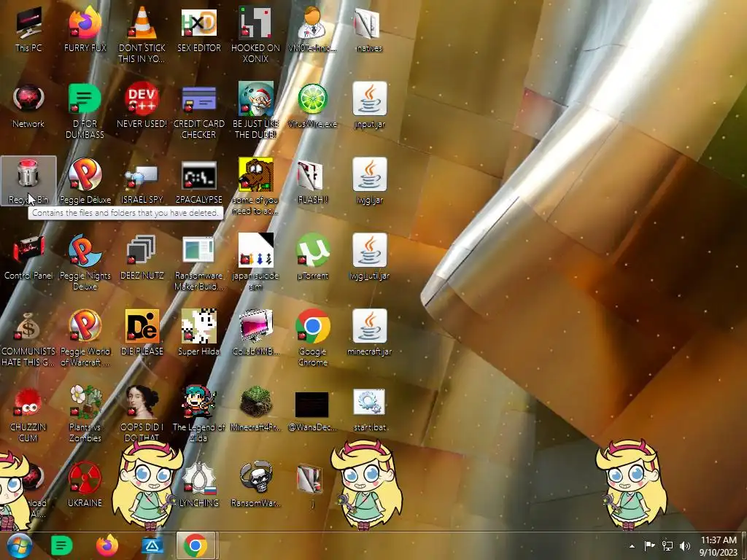Select the NEVER USED! Dev-C++ icon
The image size is (747, 560).
tap(142, 106)
